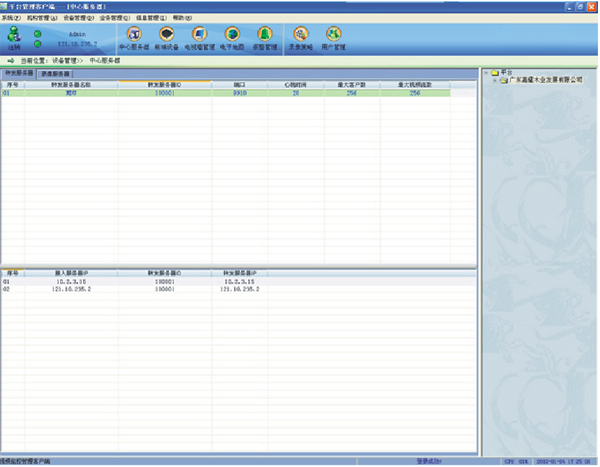Open the 报警管理 toolbar icon

coord(266,38)
